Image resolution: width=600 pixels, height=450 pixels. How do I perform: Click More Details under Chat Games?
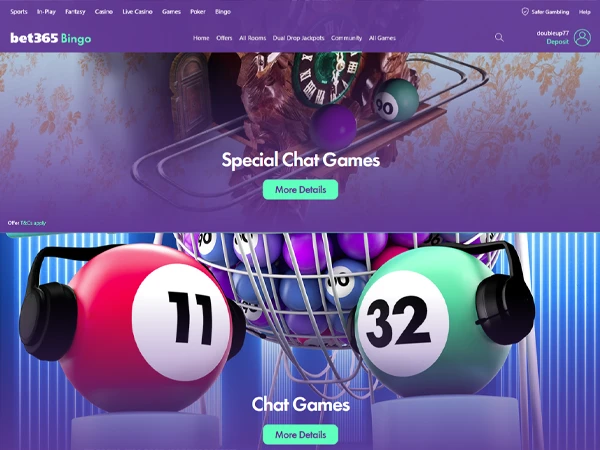(300, 434)
